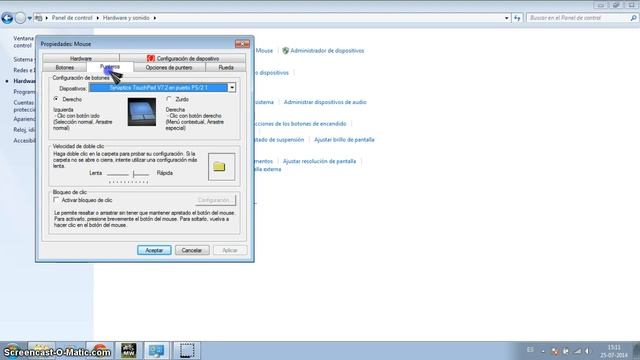Screen dimensions: 640x360
Task: Open Administrar dispositivos de audio
Action: (x=325, y=102)
